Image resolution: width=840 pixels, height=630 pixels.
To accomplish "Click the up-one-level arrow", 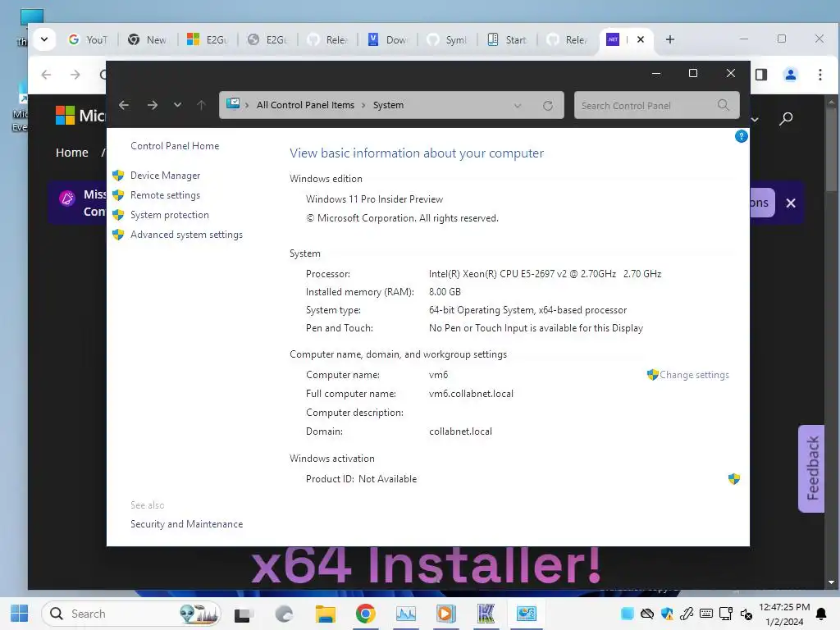I will click(201, 105).
